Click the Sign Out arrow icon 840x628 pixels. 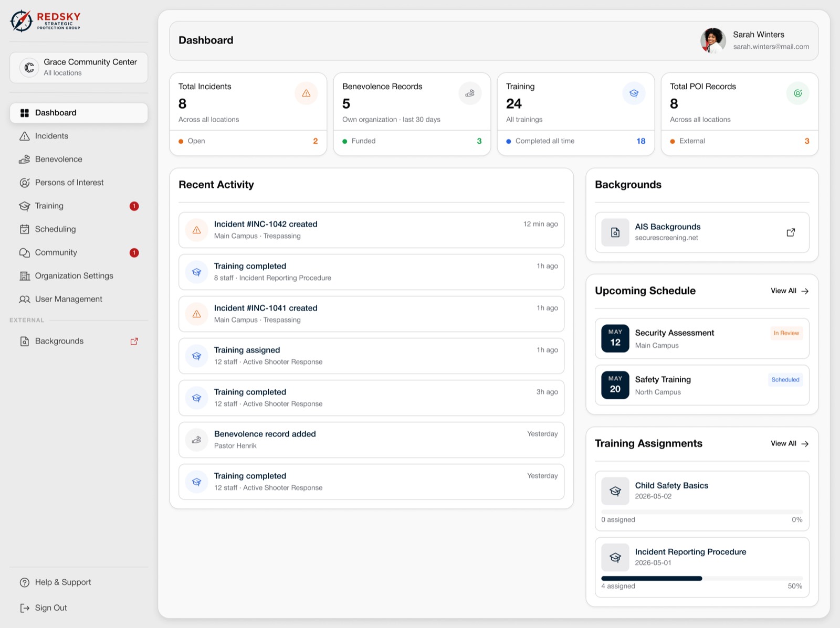(24, 608)
